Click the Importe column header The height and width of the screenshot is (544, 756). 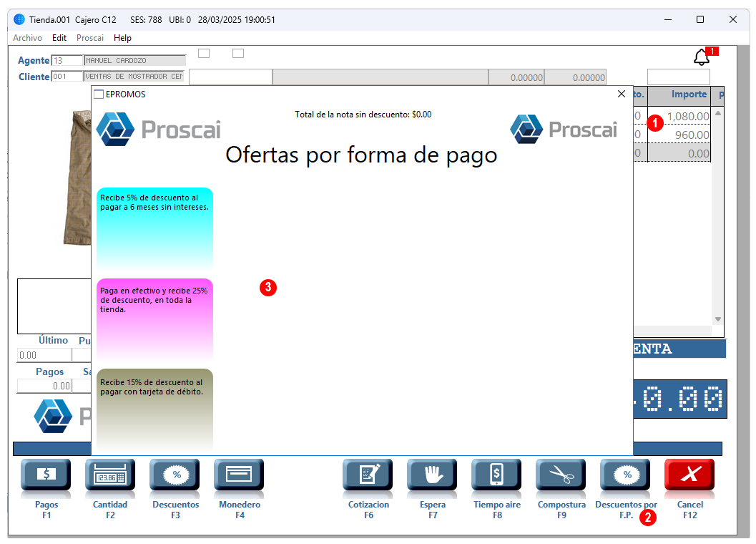[679, 94]
